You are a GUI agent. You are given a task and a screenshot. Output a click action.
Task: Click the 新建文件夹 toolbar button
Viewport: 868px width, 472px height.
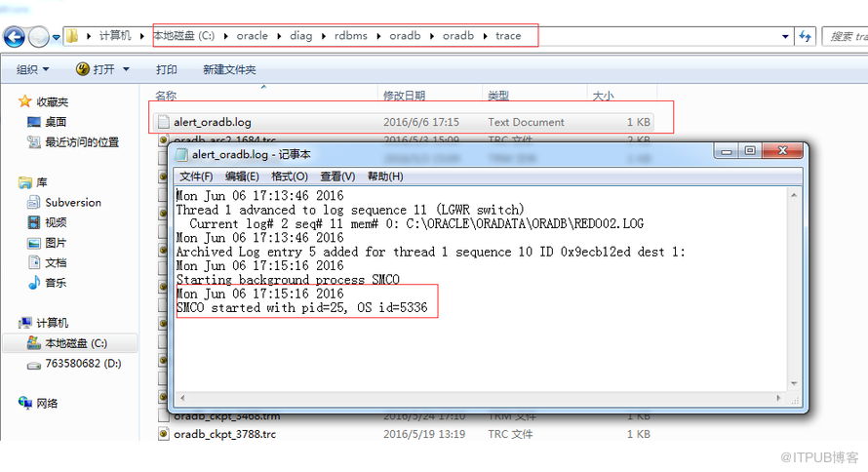229,69
